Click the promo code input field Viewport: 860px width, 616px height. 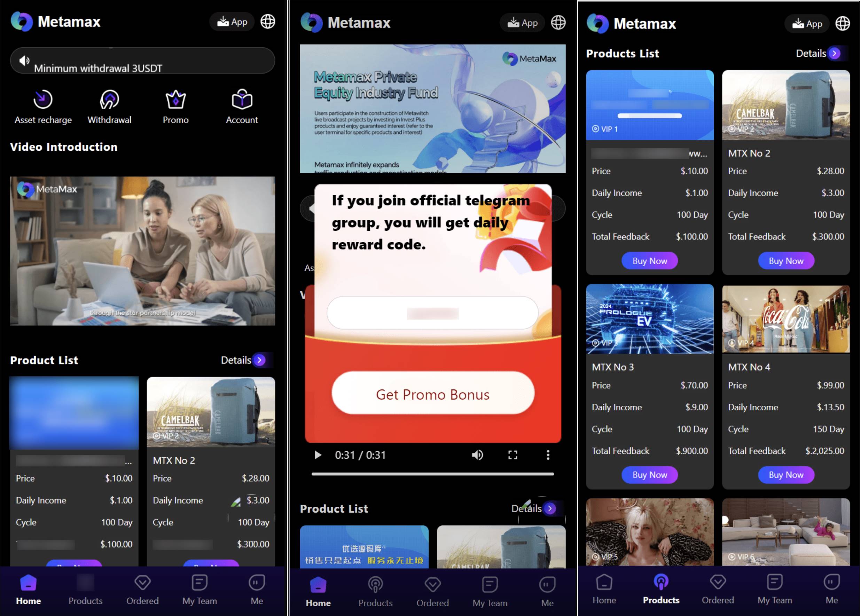click(x=432, y=313)
